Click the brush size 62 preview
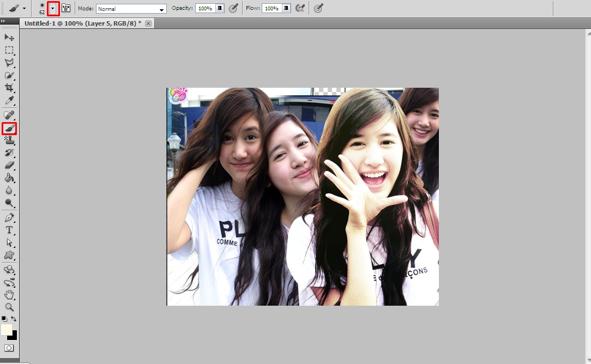 point(42,8)
